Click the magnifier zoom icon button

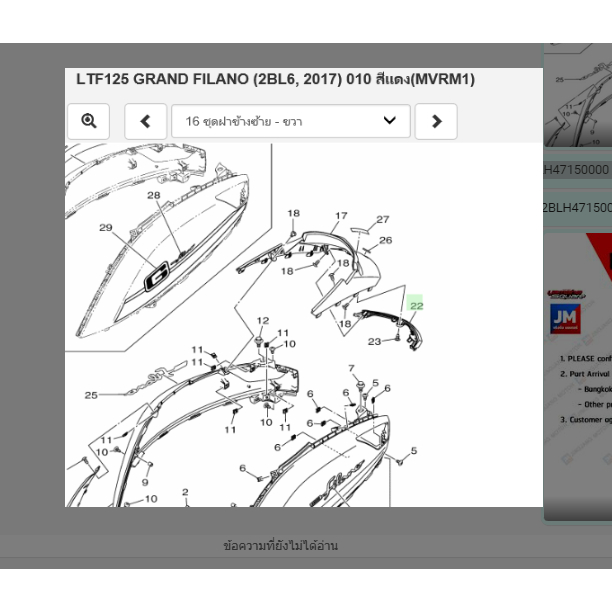(x=89, y=121)
